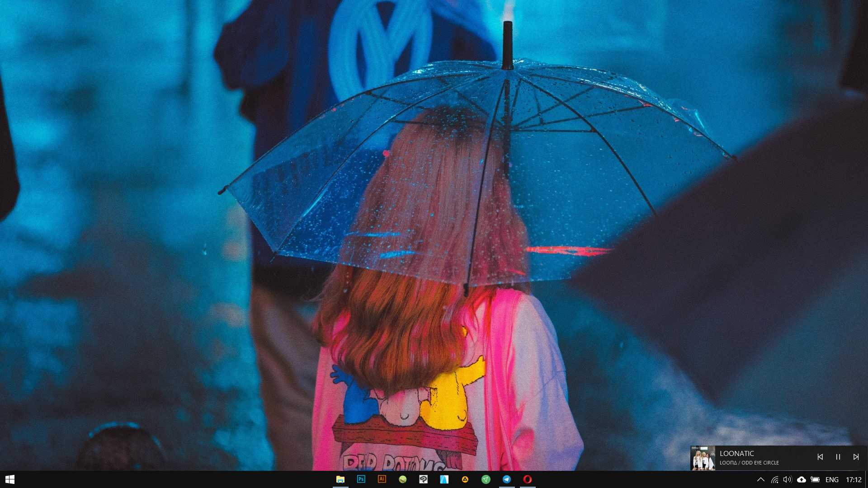Launch Adobe Illustrator from the taskbar

pos(382,479)
